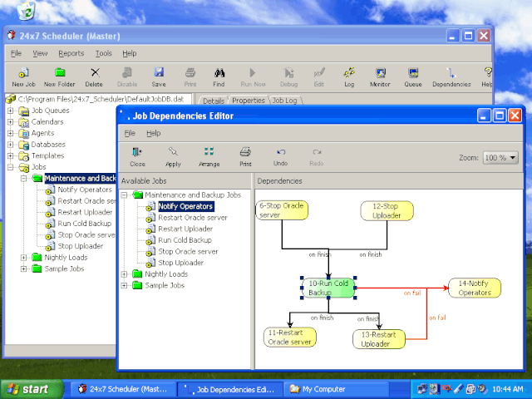Click Debug in Scheduler toolbar

288,77
